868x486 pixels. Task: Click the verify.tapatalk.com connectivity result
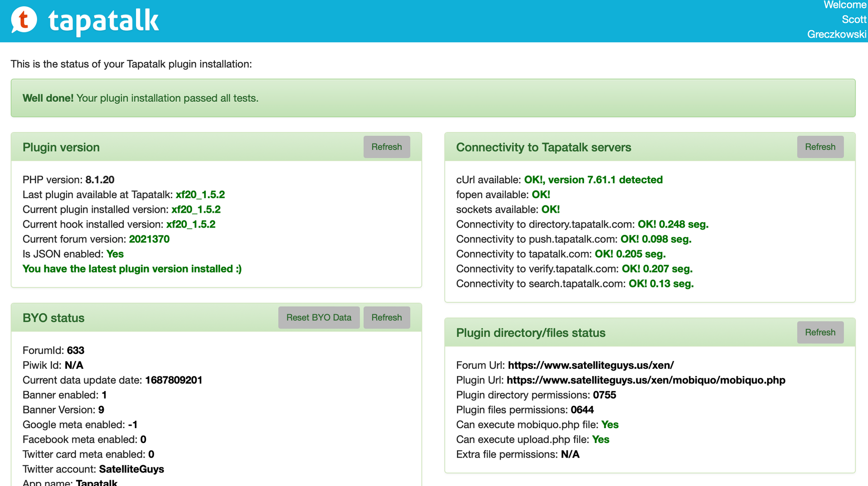click(x=657, y=269)
